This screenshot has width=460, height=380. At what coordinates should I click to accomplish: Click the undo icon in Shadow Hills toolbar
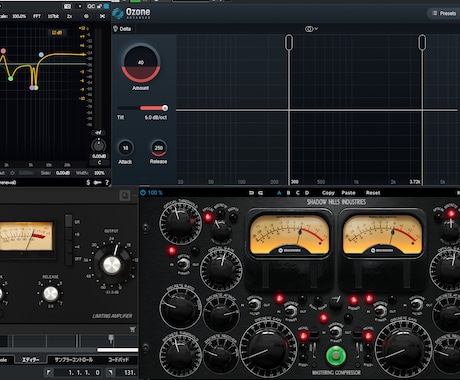point(252,193)
